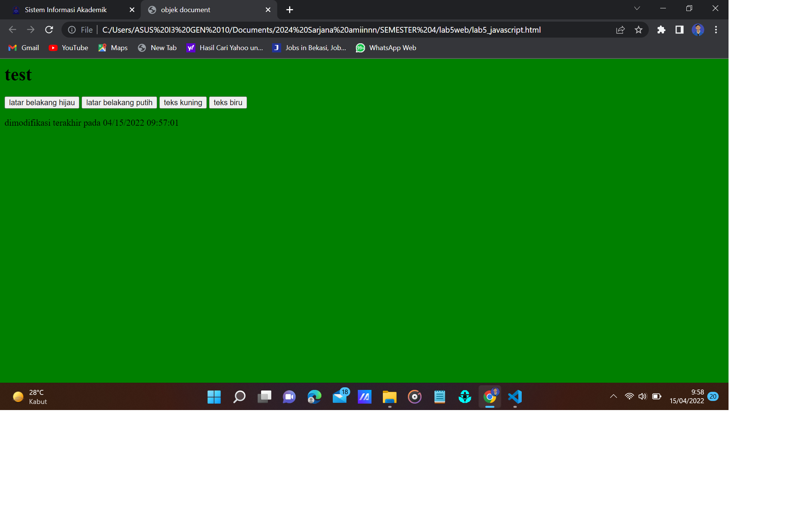Toggle bookmarking with the star icon
This screenshot has height=508, width=812.
638,30
